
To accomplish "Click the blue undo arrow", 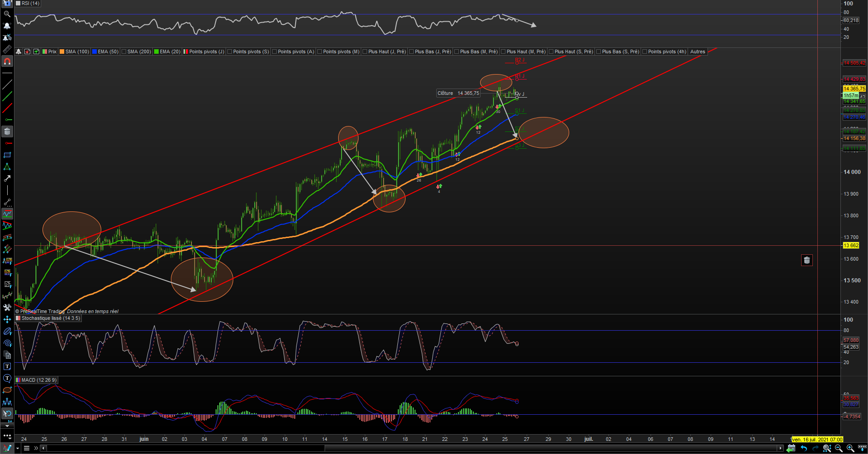I will click(x=803, y=448).
